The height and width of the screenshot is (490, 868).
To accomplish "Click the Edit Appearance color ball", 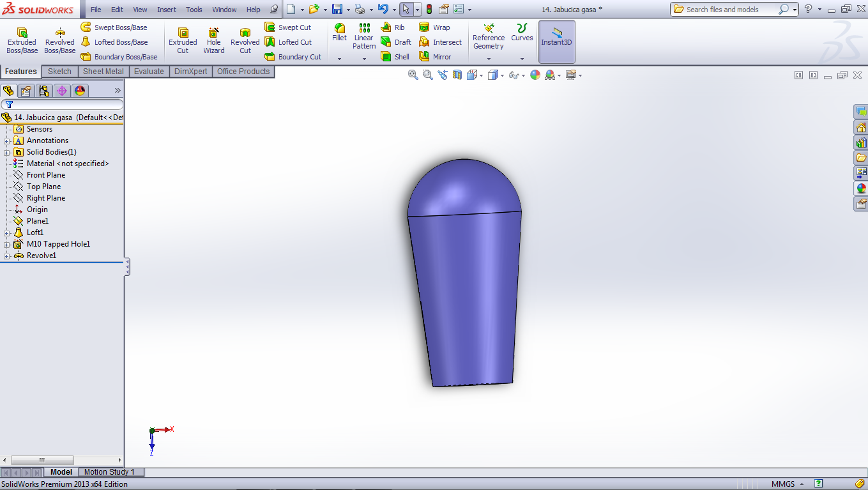I will [x=535, y=75].
